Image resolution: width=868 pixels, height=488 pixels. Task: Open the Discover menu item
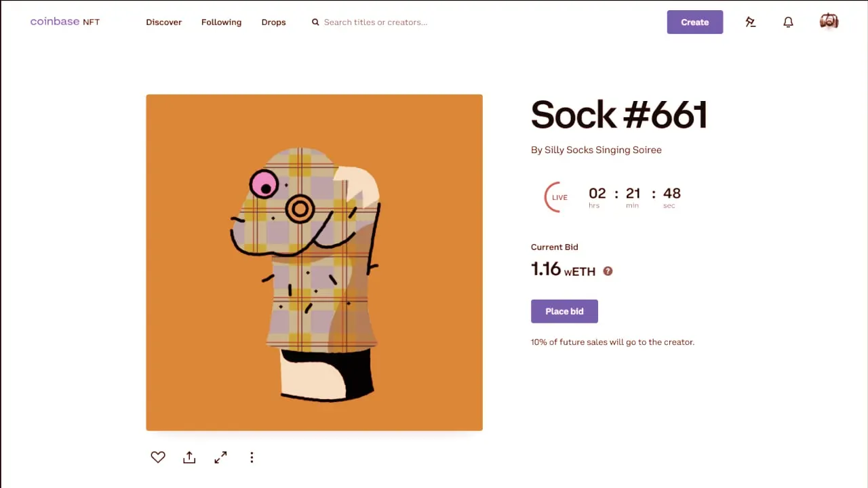pyautogui.click(x=163, y=22)
